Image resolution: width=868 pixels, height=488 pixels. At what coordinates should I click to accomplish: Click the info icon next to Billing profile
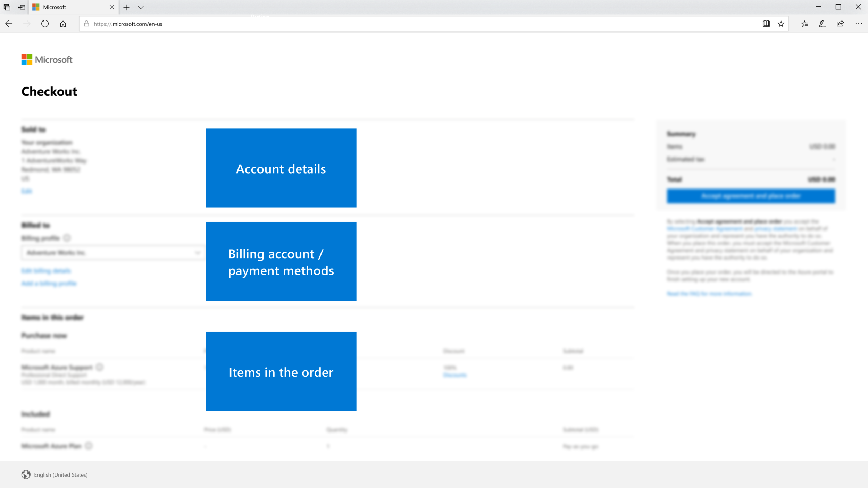(x=67, y=238)
